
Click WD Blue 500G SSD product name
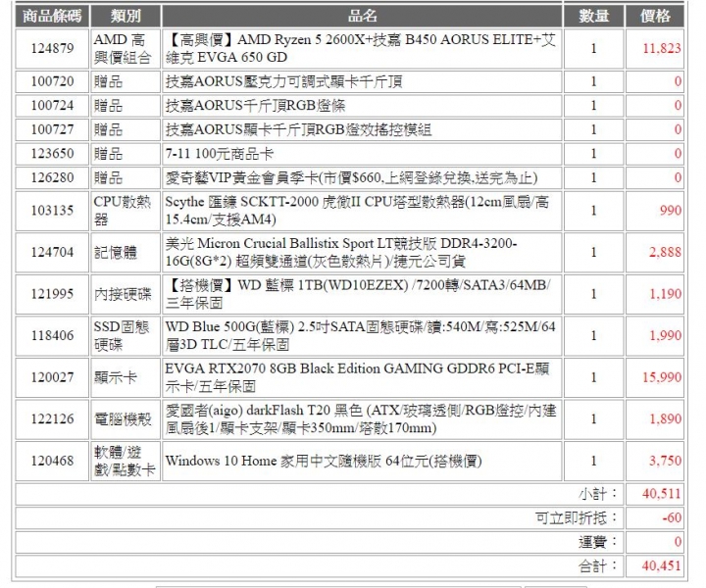pos(362,335)
